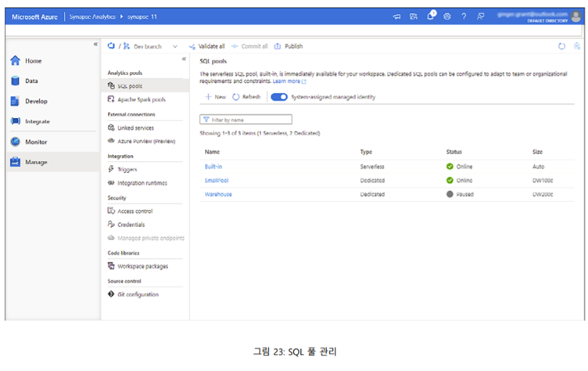Screen dimensions: 588x371
Task: Click the Dedicated type cell for SmallPool
Action: [372, 180]
